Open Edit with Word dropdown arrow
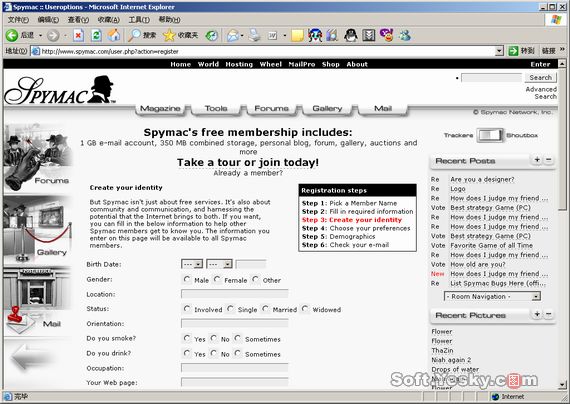The image size is (570, 404). 285,36
